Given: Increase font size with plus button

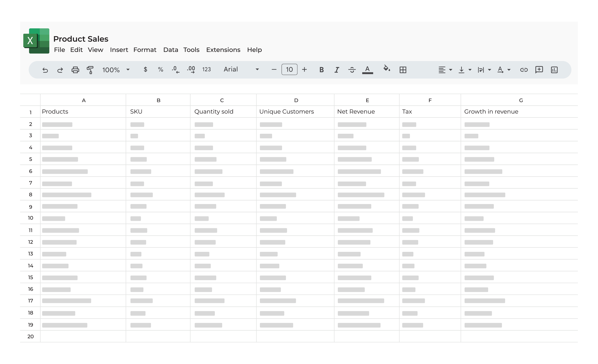Looking at the screenshot, I should [x=305, y=70].
